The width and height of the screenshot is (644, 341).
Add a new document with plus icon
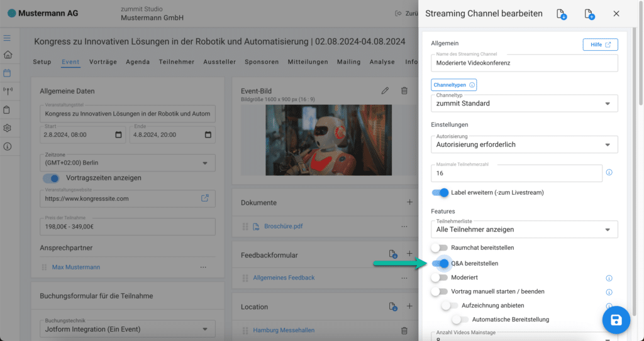pyautogui.click(x=409, y=202)
